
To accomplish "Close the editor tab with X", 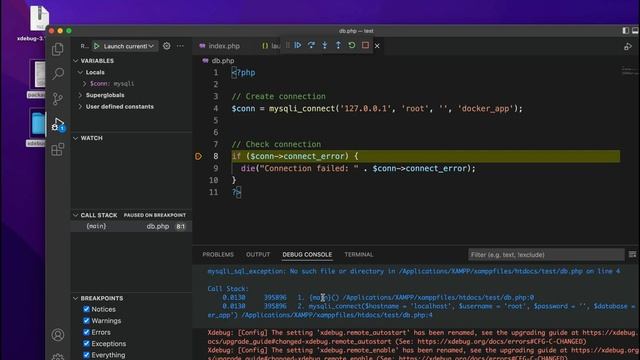I will [377, 46].
